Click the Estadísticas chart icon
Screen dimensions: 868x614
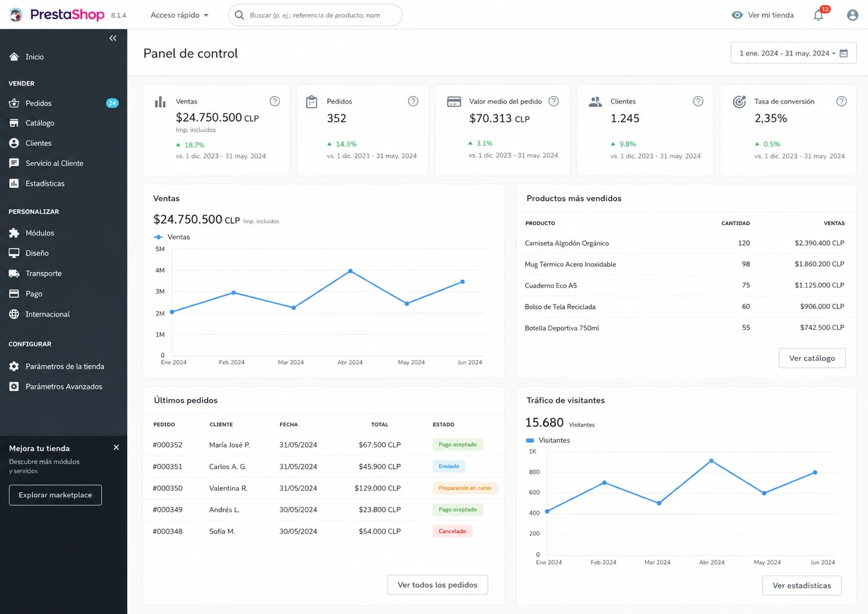click(14, 183)
